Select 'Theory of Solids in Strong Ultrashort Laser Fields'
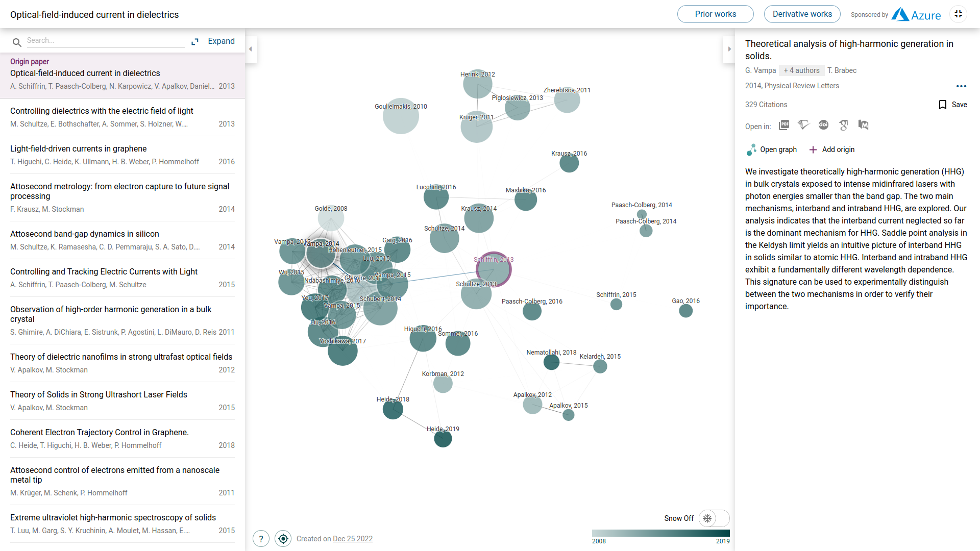 coord(122,401)
